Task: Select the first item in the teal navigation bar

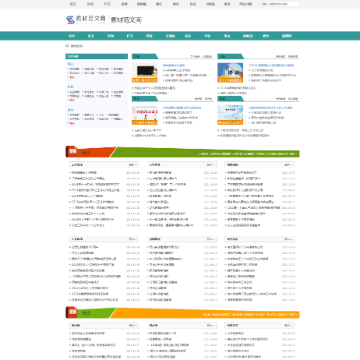Action: (71, 36)
